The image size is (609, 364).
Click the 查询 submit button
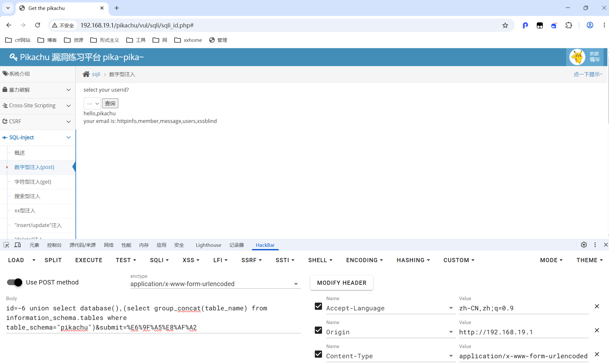(110, 103)
